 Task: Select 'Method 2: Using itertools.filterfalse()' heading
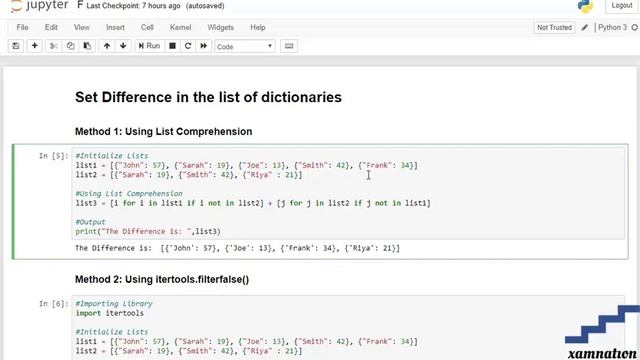click(162, 279)
